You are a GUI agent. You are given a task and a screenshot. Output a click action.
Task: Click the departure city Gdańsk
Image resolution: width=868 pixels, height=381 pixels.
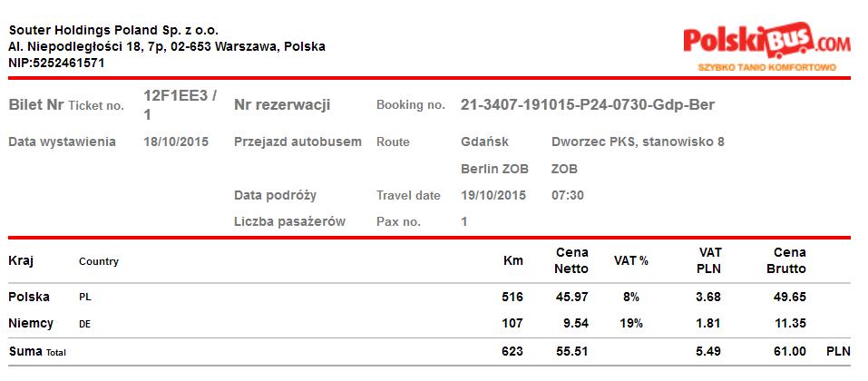click(484, 142)
